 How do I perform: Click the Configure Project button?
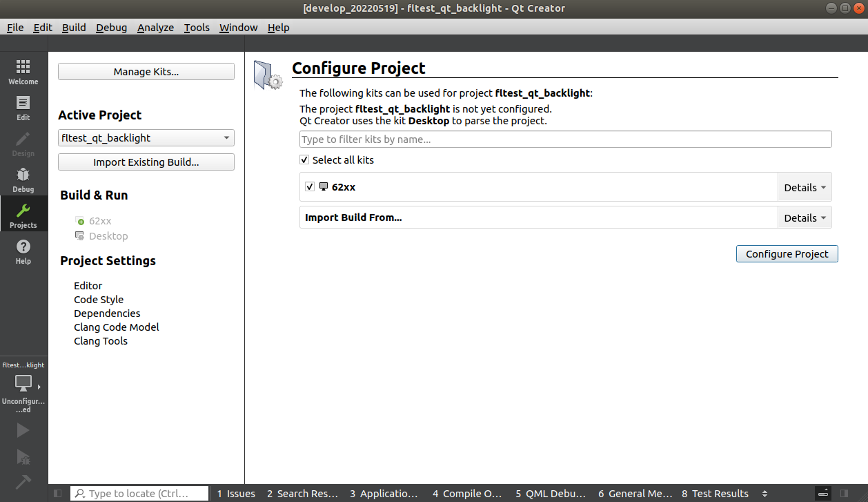[x=787, y=254]
